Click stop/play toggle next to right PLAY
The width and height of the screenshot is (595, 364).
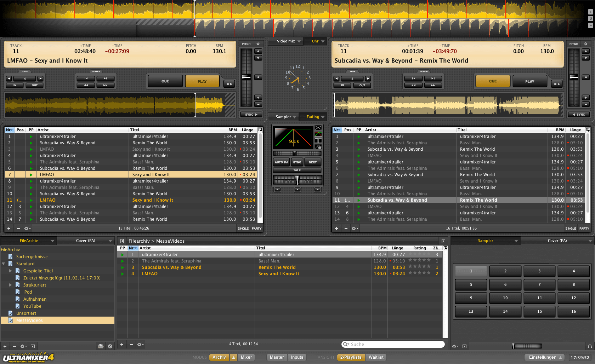[x=557, y=84]
